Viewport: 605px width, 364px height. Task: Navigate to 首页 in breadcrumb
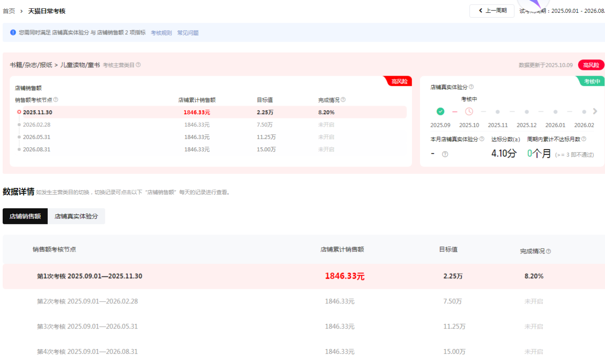(9, 11)
